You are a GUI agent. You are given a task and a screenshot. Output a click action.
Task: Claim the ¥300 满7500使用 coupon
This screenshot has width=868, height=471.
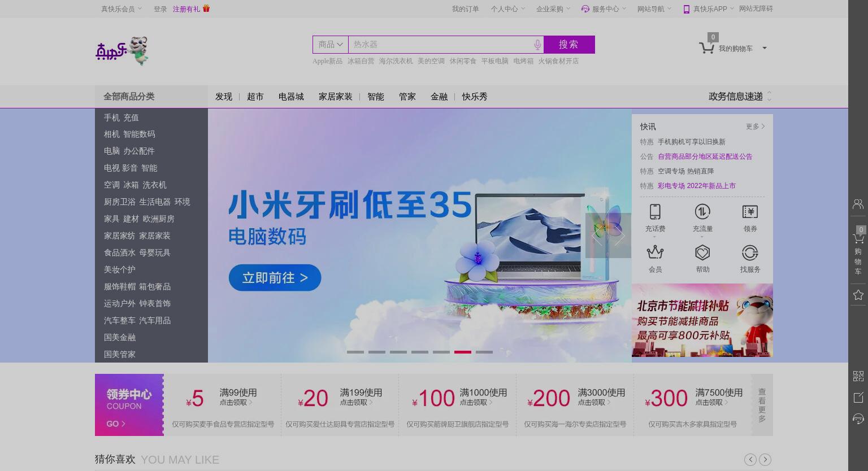coord(693,405)
